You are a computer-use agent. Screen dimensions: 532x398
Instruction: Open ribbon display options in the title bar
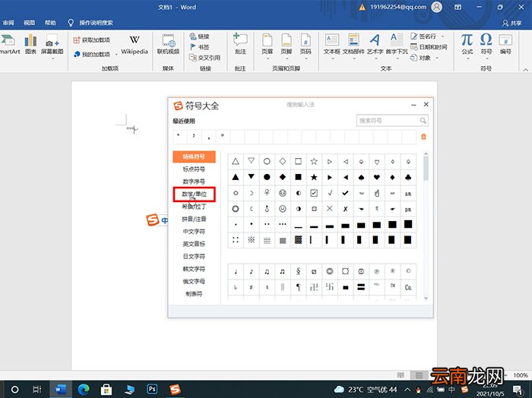(458, 7)
